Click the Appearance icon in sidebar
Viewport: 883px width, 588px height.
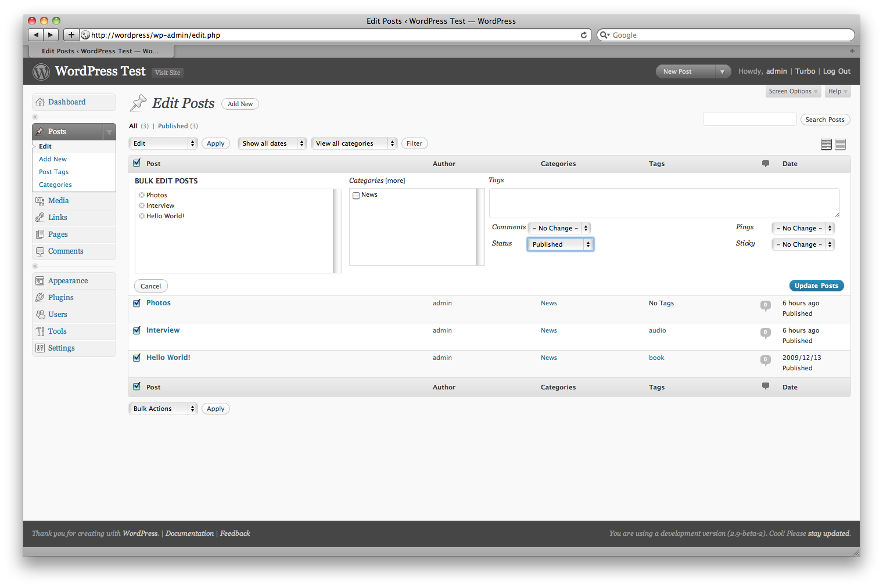(x=40, y=281)
